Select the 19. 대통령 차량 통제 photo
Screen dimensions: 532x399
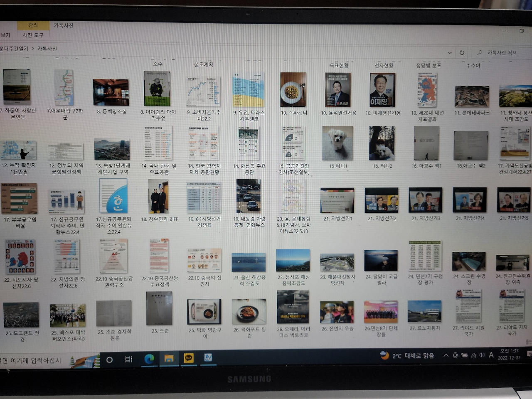tap(249, 196)
